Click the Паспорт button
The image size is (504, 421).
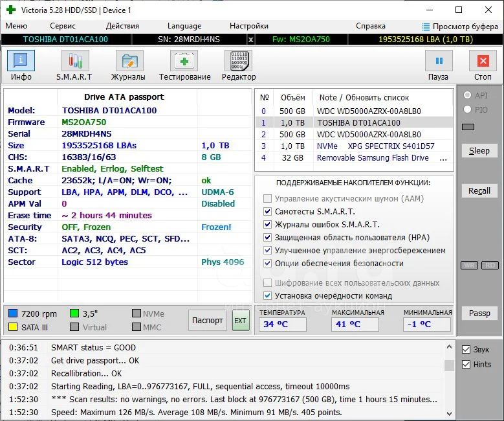[x=207, y=321]
